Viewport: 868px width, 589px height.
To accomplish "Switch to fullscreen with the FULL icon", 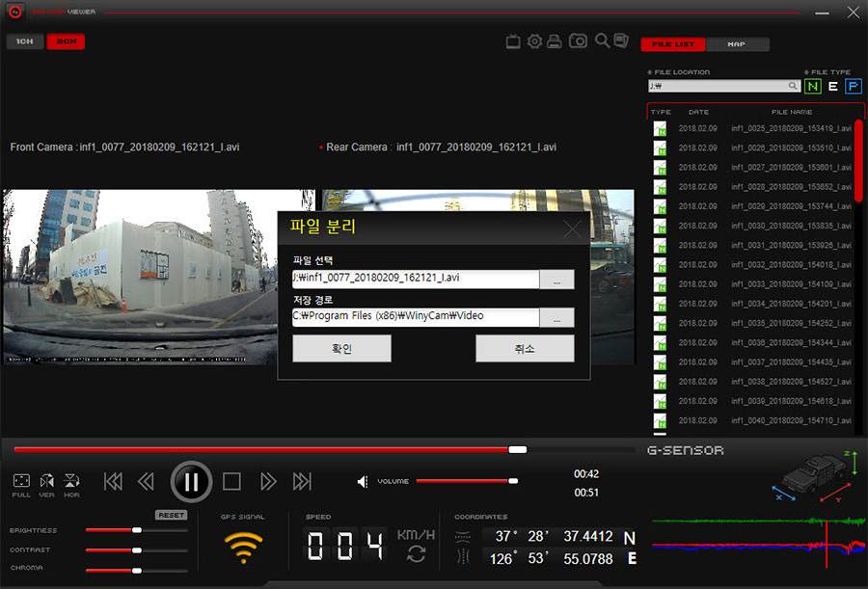I will point(21,481).
